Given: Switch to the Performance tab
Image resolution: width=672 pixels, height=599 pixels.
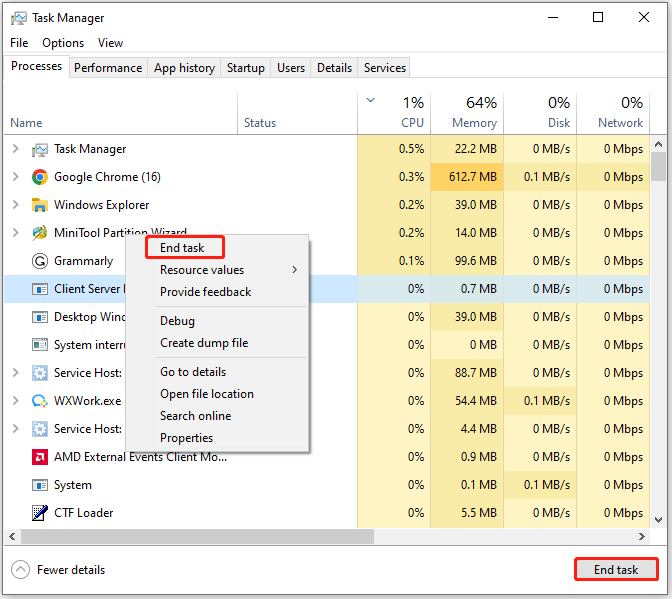Looking at the screenshot, I should pyautogui.click(x=108, y=68).
